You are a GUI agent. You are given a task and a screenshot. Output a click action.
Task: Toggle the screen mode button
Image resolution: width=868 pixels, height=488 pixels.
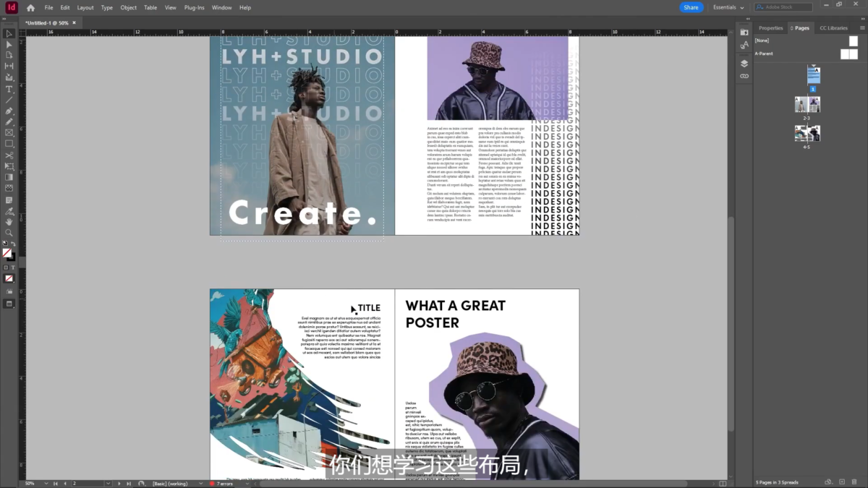[x=9, y=304]
